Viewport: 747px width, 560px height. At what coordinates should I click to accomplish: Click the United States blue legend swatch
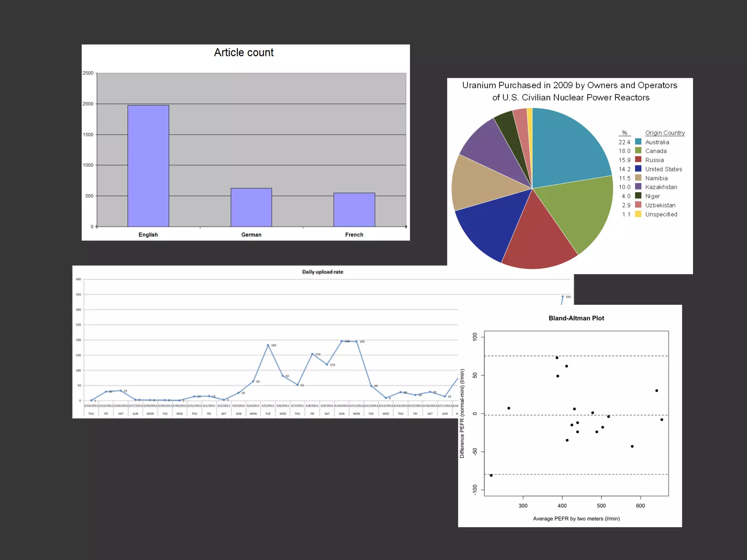click(x=638, y=168)
